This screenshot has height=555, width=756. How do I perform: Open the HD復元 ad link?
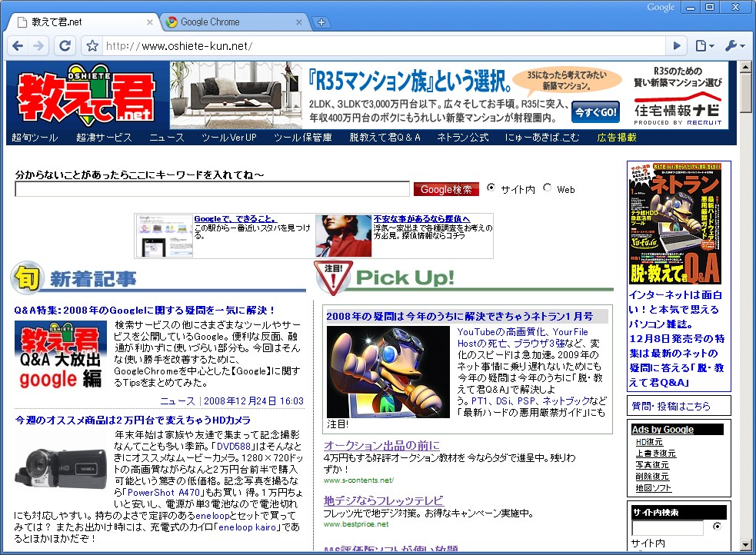point(649,442)
